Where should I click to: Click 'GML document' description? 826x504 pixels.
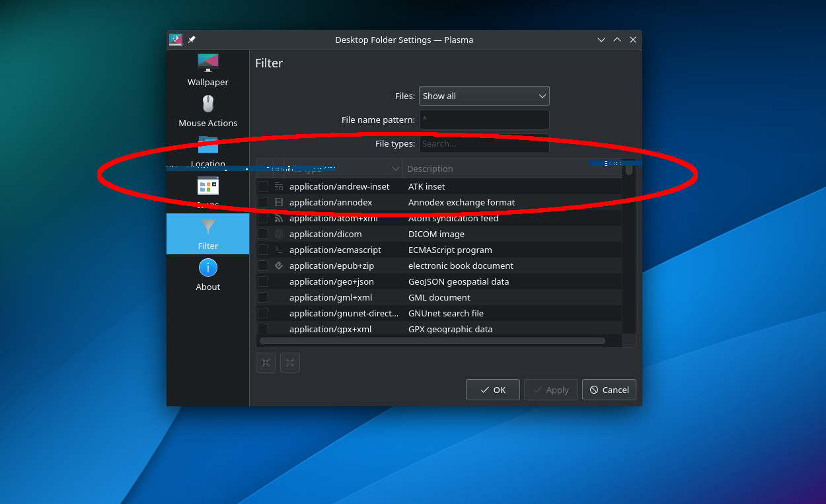[439, 297]
